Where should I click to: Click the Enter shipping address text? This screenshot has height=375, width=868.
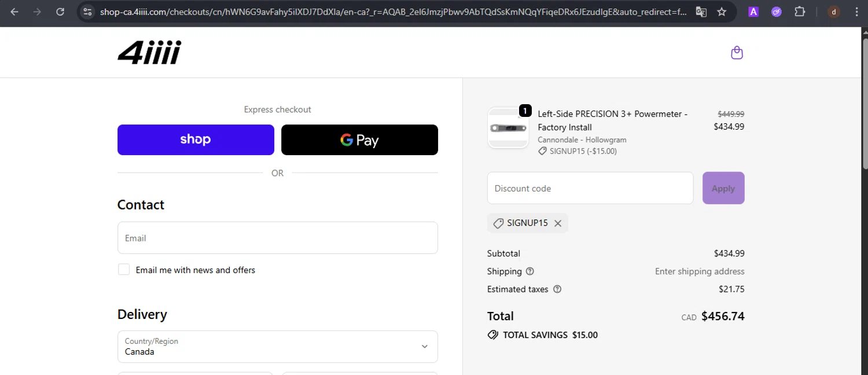pyautogui.click(x=700, y=271)
